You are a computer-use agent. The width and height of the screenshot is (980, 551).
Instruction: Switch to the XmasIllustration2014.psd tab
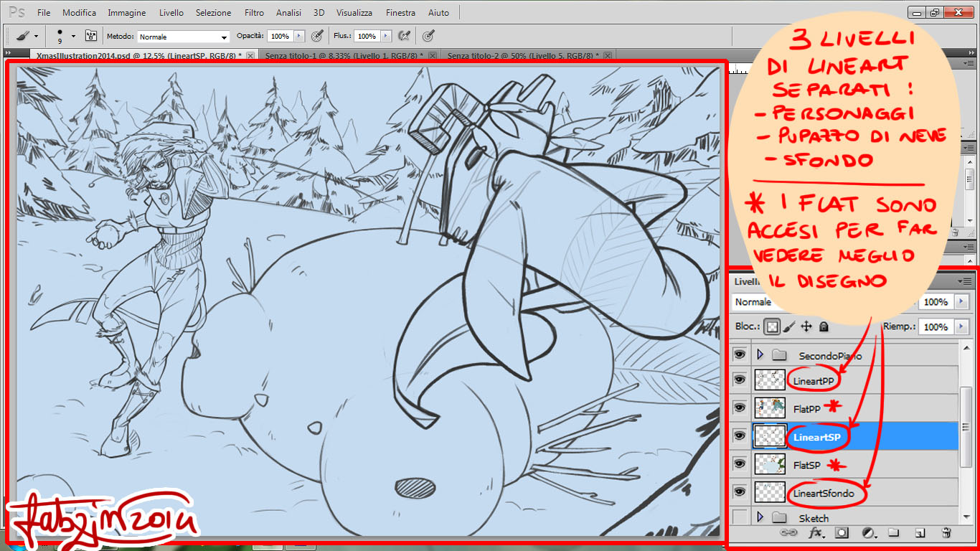point(139,55)
